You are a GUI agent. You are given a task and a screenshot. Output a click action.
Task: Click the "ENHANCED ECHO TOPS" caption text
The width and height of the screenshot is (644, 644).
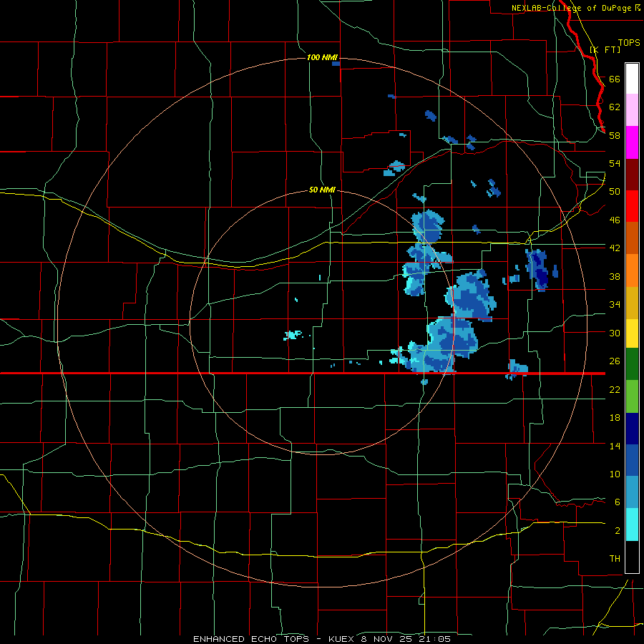tap(251, 639)
